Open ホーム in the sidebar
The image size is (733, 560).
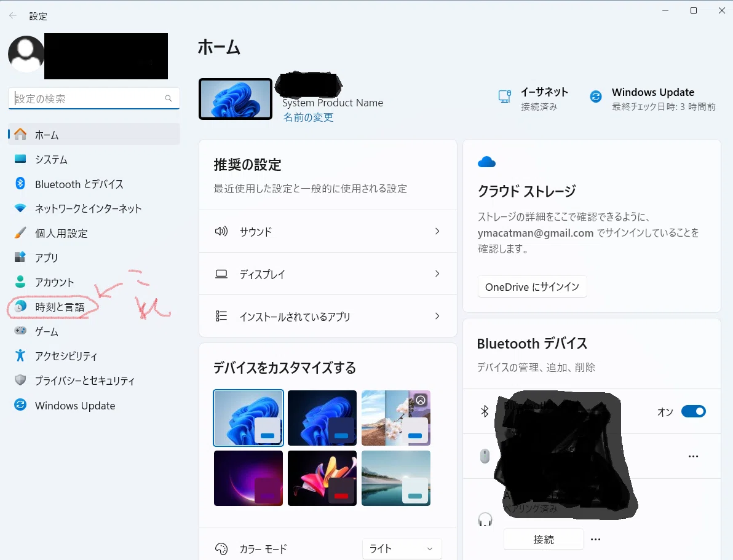point(94,135)
